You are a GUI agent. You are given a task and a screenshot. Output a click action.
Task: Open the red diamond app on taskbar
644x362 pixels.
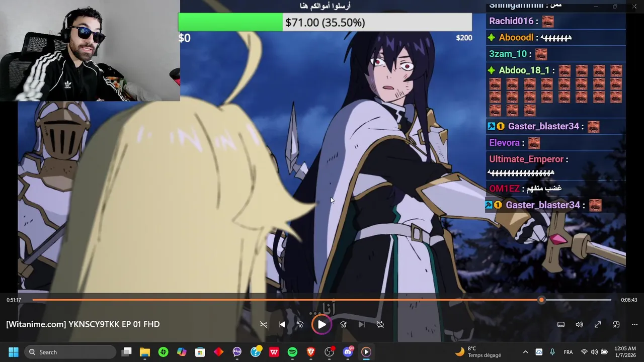pos(218,352)
